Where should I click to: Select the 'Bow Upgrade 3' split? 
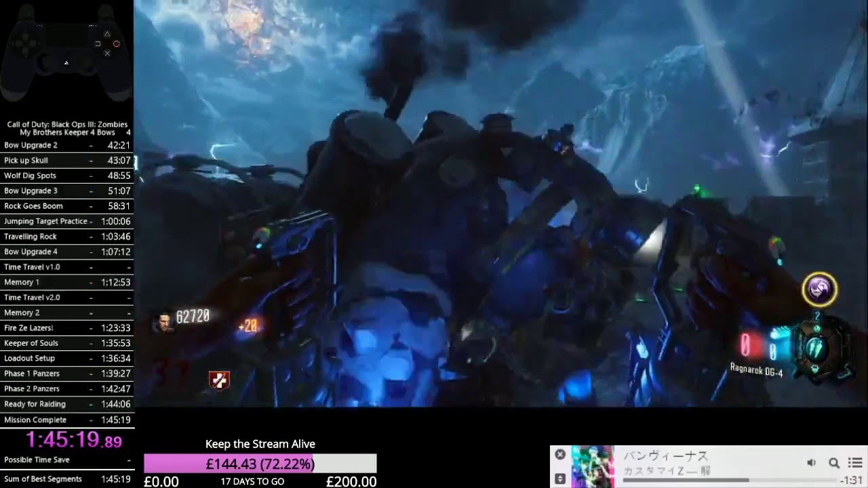point(67,191)
